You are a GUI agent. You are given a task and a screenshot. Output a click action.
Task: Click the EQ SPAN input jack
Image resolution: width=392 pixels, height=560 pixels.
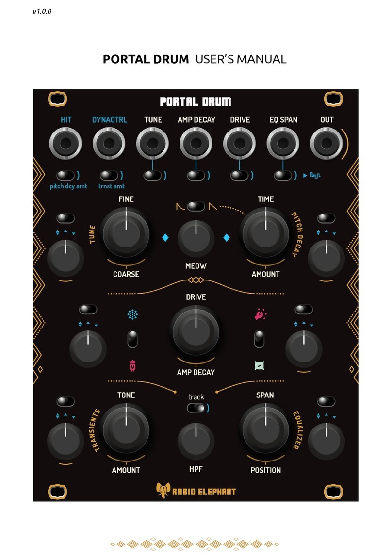(283, 143)
